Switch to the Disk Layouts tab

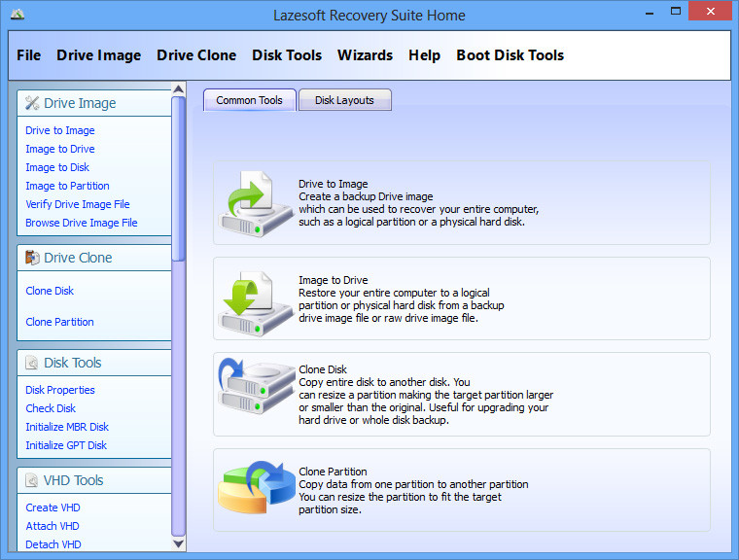click(344, 100)
